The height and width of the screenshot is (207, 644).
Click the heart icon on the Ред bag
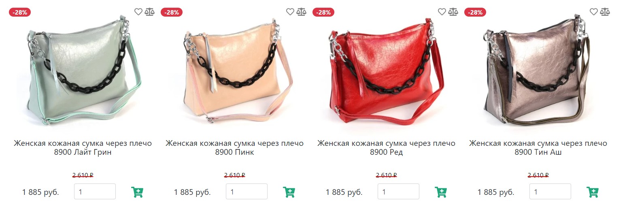(442, 12)
